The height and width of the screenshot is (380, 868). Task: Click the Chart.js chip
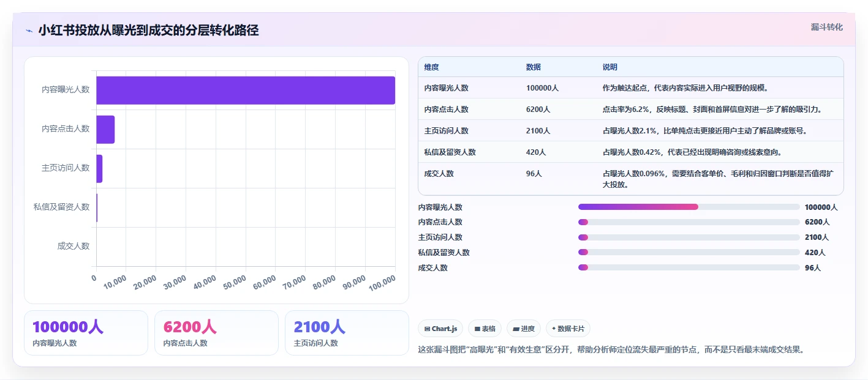click(440, 329)
